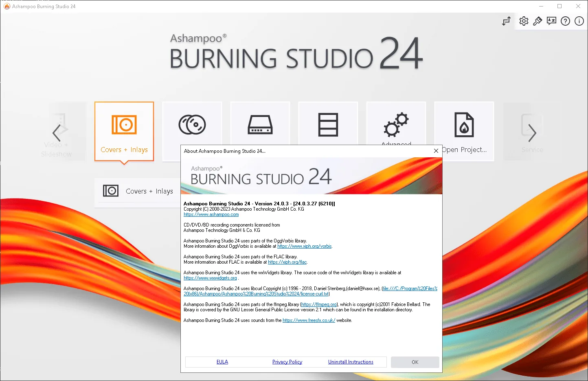Click the Copyright 2008-2023 Ashampoo line
Image resolution: width=588 pixels, height=381 pixels.
[x=244, y=209]
